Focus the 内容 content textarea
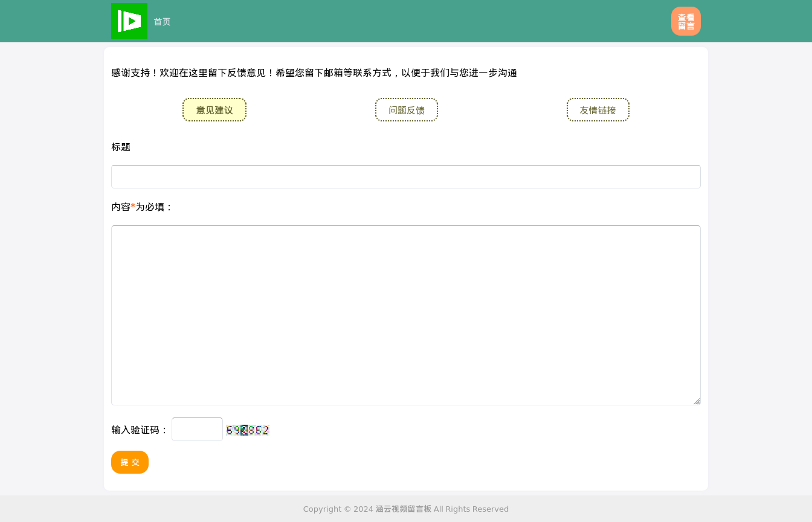The image size is (812, 522). (x=406, y=315)
